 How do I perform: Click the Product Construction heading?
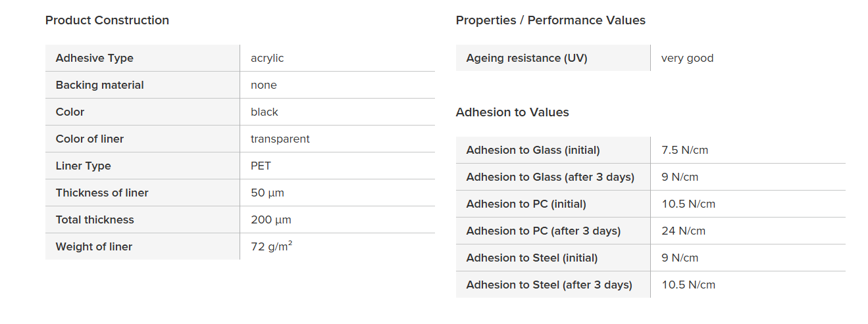(x=107, y=20)
